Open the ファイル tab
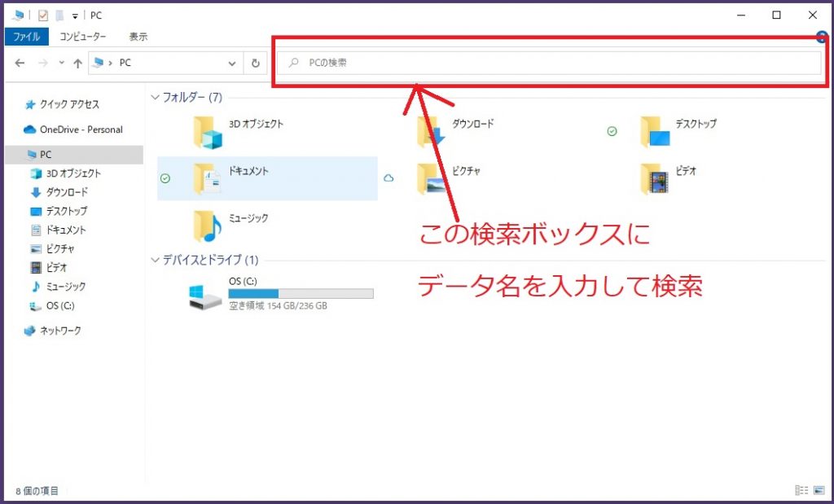The height and width of the screenshot is (504, 834). (x=27, y=37)
